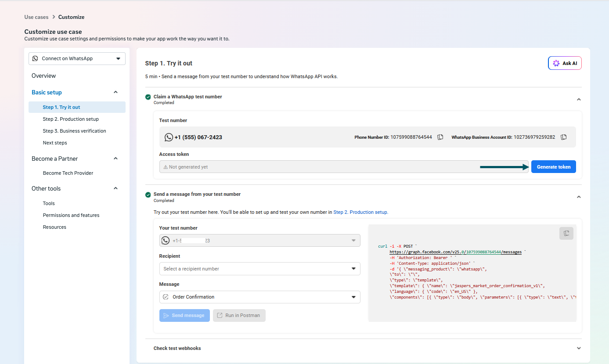Open Resources in the sidebar

point(54,227)
